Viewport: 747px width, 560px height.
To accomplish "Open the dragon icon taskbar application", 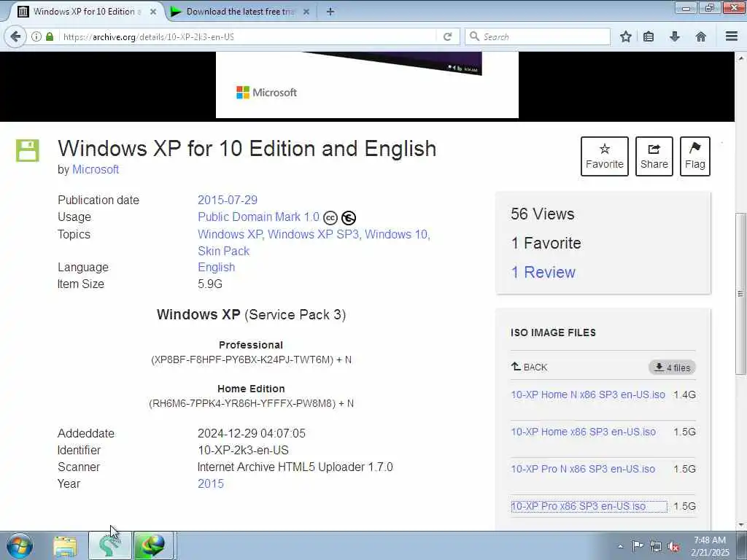I will (109, 546).
